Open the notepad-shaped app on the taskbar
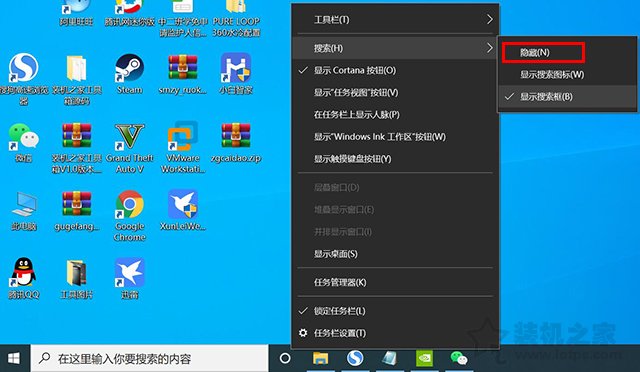640x372 pixels. coord(390,359)
